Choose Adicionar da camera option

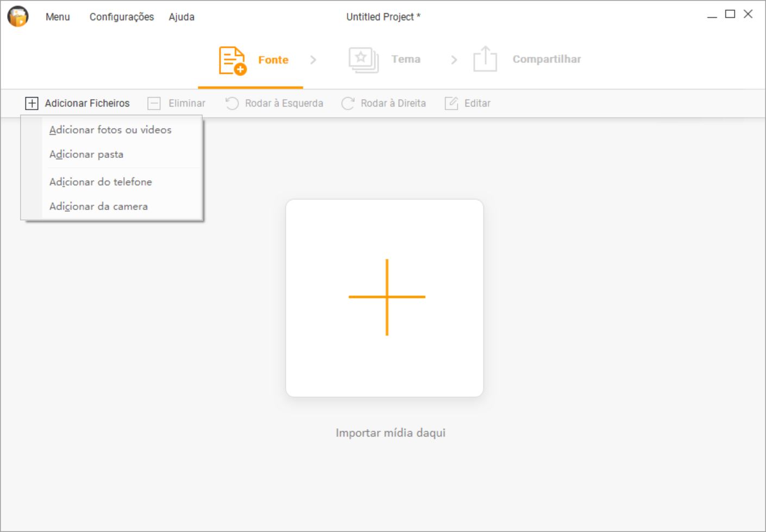(98, 206)
